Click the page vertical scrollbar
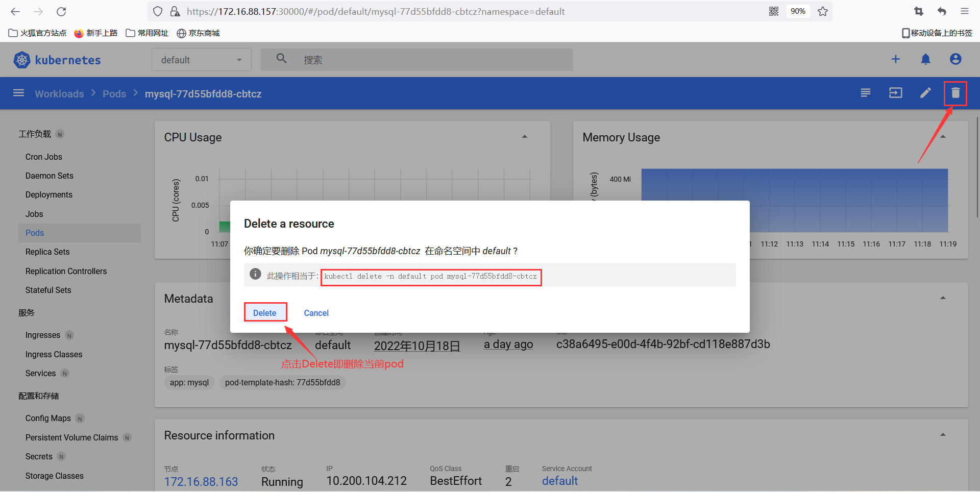 [977, 167]
